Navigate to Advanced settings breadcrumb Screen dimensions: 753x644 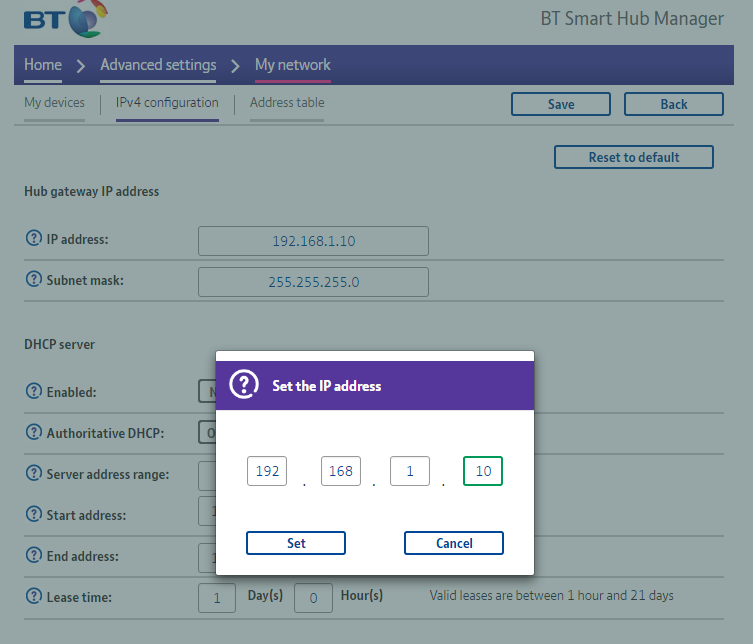tap(158, 65)
